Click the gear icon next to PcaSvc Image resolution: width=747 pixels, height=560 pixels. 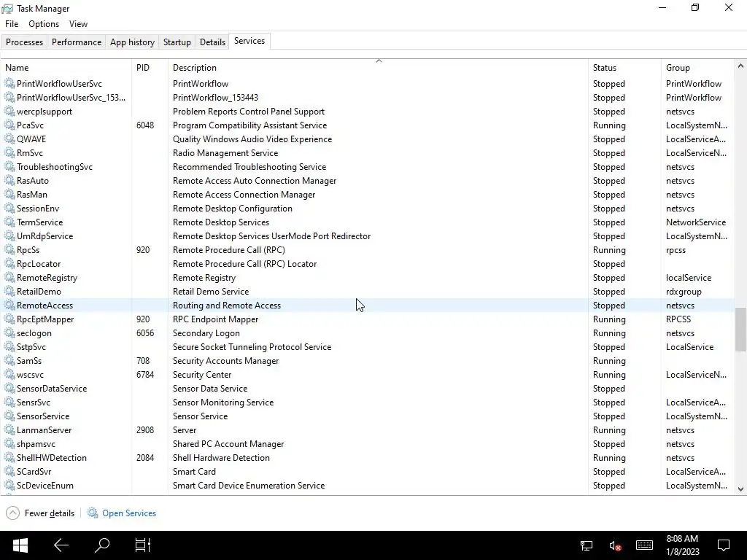click(x=9, y=125)
